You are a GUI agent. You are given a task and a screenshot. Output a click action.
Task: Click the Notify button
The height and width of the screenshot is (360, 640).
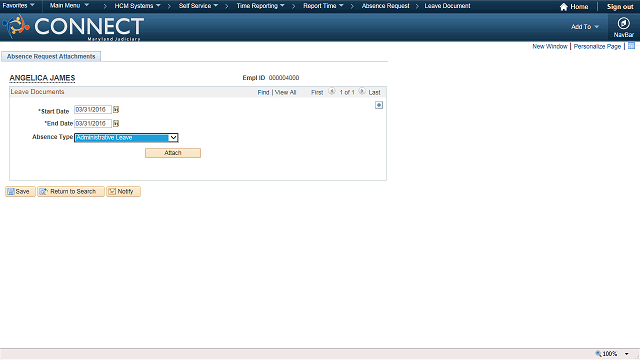coord(123,191)
